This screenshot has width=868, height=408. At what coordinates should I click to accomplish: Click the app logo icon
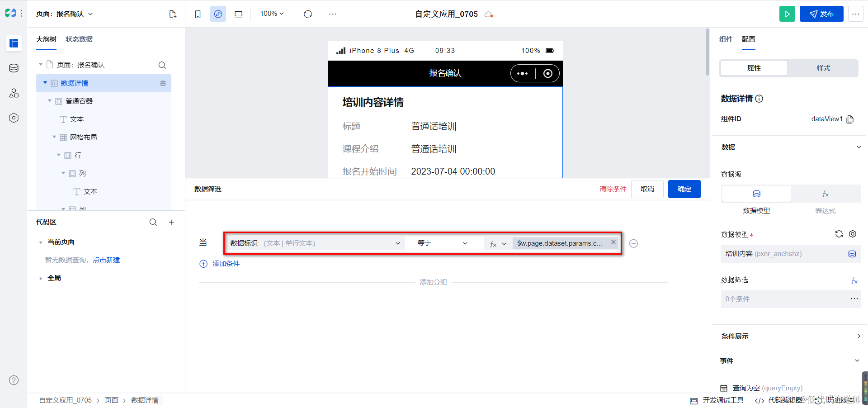[x=10, y=14]
